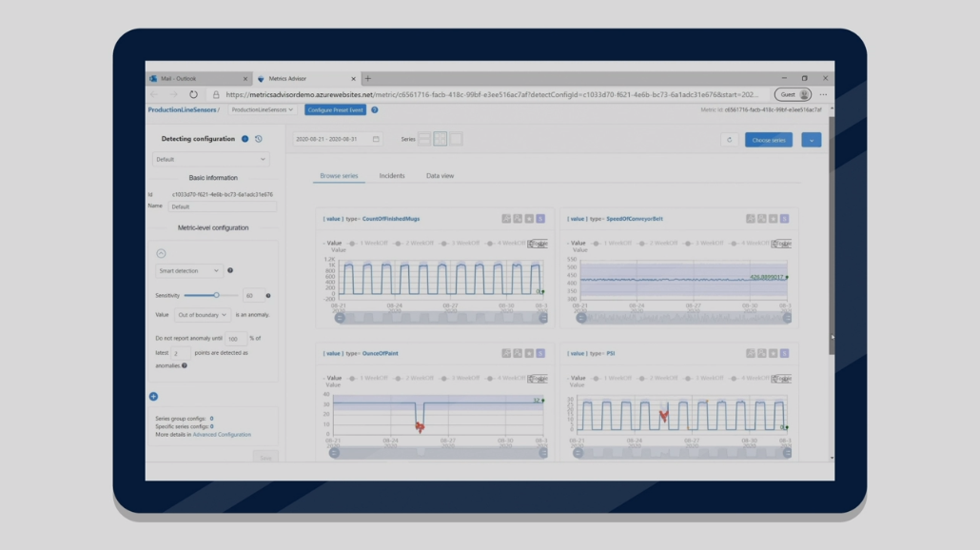Screen dimensions: 980x550
Task: Select the two-column series grid layout icon
Action: pos(441,139)
